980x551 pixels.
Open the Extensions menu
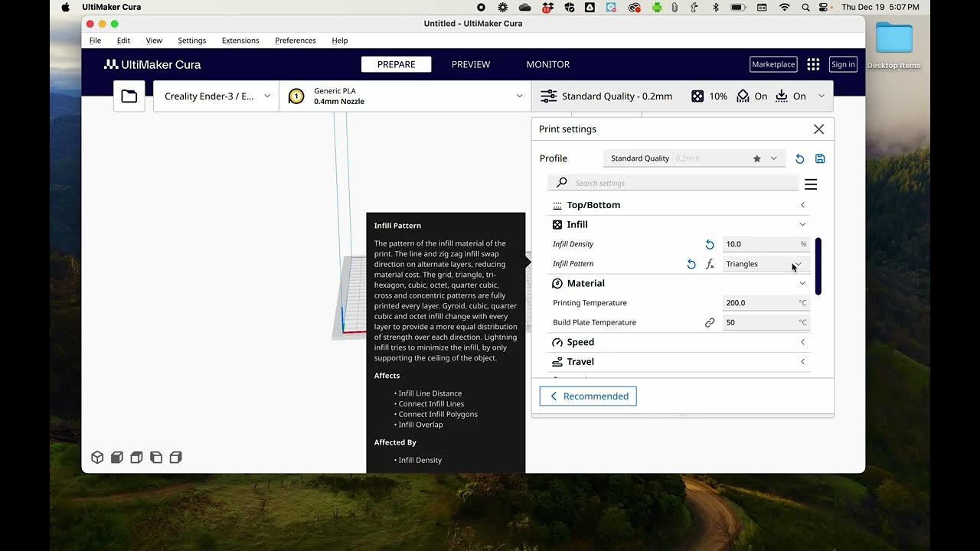point(240,41)
